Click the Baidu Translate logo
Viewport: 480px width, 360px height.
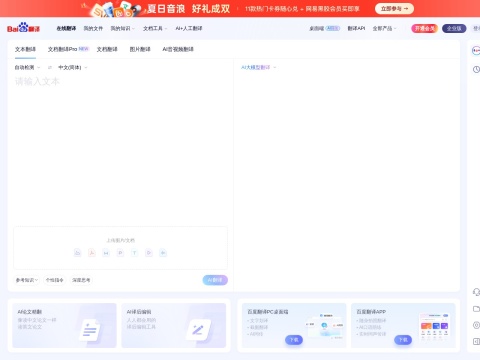[x=23, y=28]
